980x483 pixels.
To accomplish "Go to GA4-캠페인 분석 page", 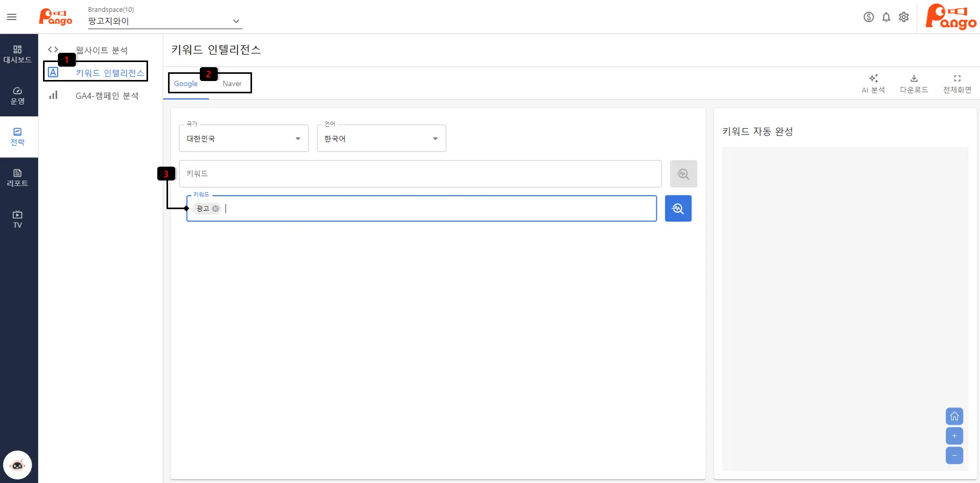I will (107, 96).
